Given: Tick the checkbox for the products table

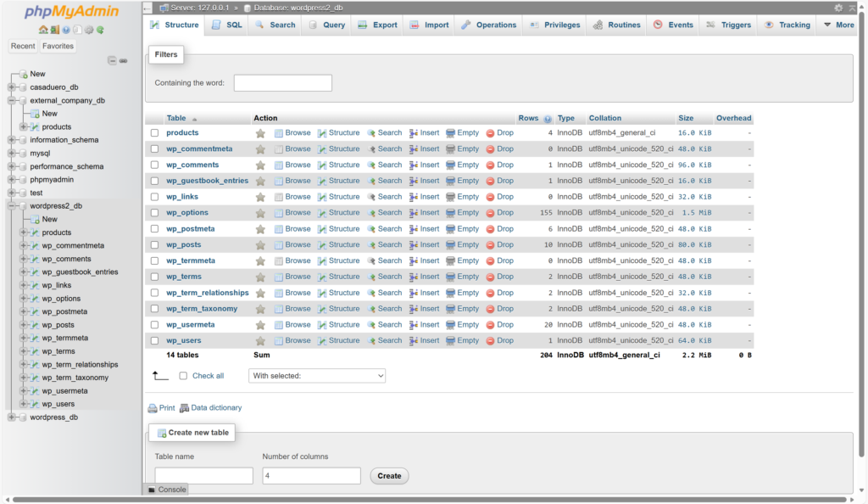Looking at the screenshot, I should click(x=154, y=133).
